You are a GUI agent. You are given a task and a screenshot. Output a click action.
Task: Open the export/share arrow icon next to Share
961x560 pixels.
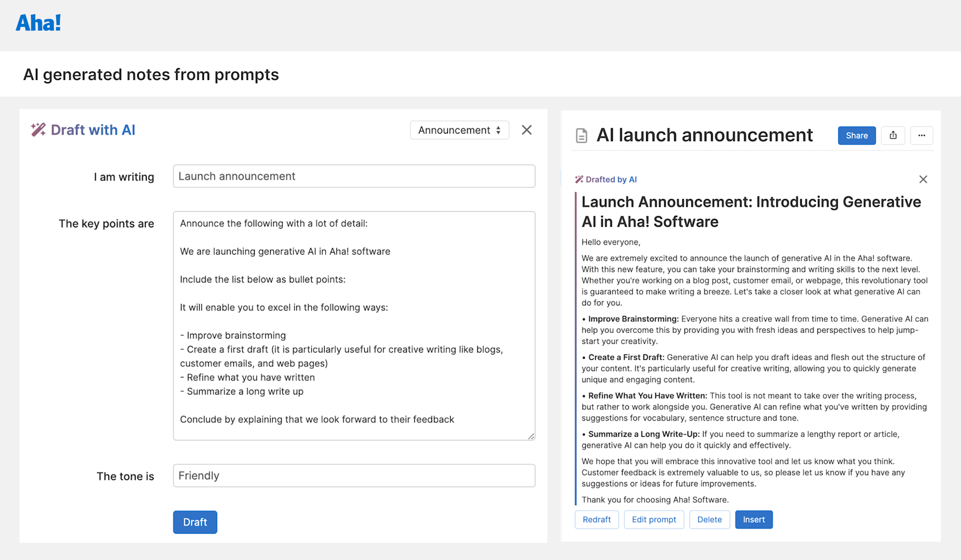pyautogui.click(x=893, y=135)
